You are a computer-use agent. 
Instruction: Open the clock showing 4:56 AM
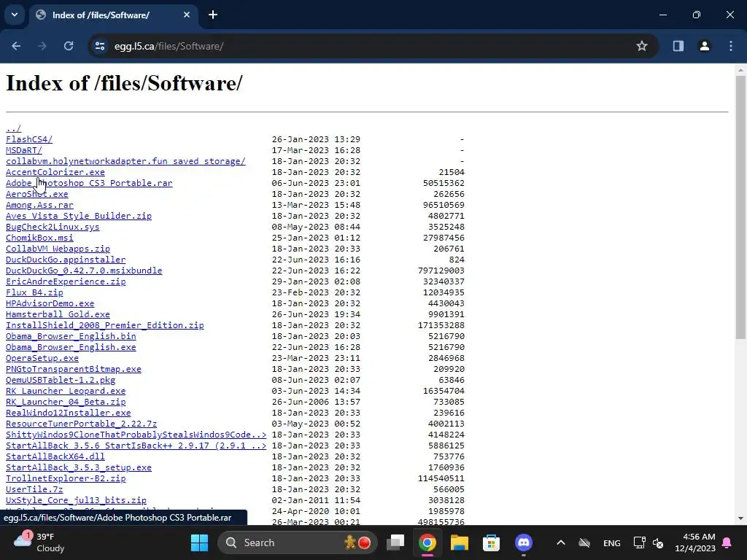(x=695, y=542)
